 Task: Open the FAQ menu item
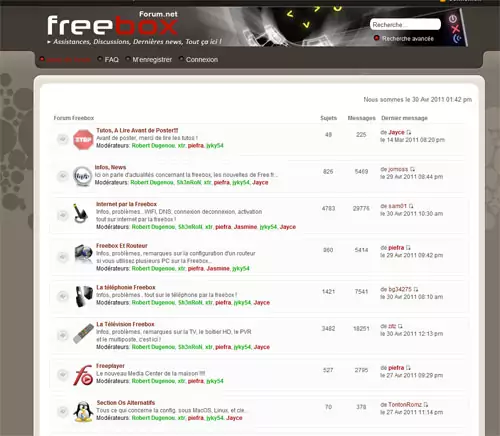[111, 60]
